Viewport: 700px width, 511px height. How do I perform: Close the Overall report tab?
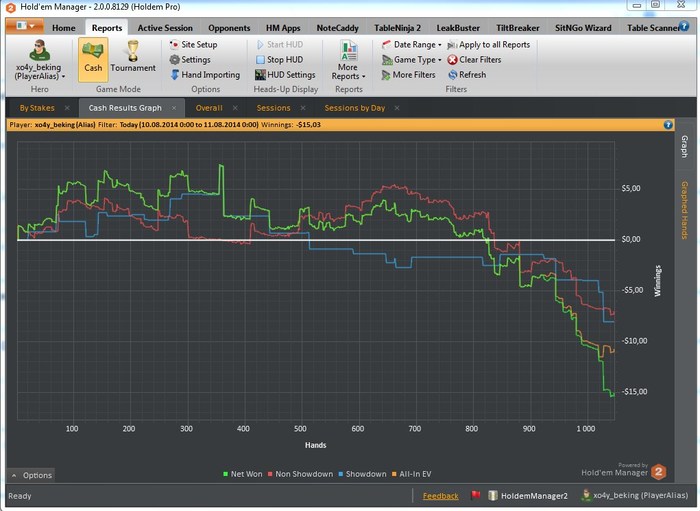[235, 108]
